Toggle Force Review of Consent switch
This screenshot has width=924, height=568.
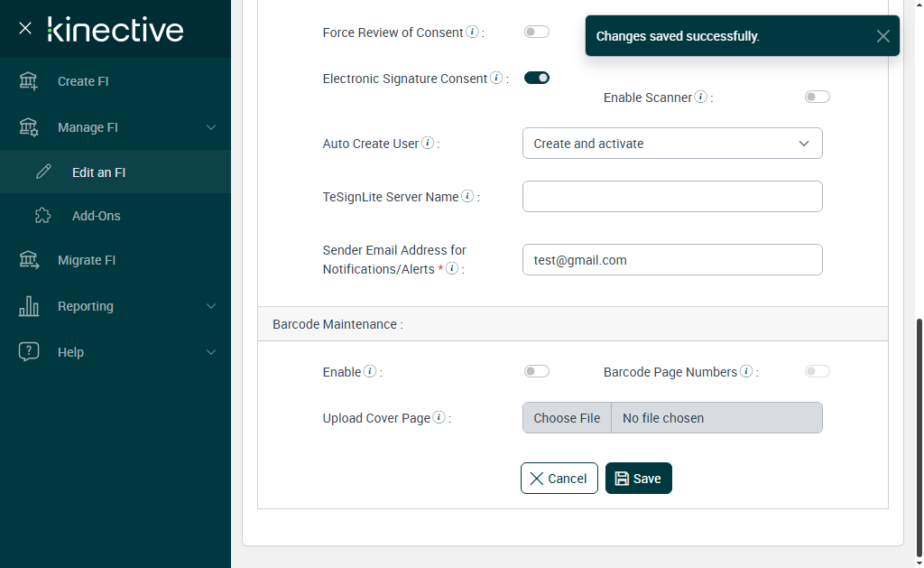pyautogui.click(x=537, y=32)
